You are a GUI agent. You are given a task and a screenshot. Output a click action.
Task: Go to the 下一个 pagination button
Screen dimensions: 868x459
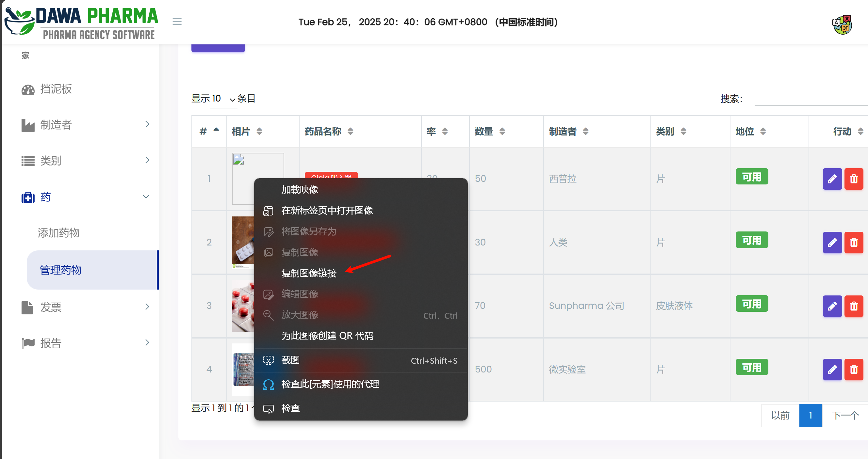pos(845,416)
